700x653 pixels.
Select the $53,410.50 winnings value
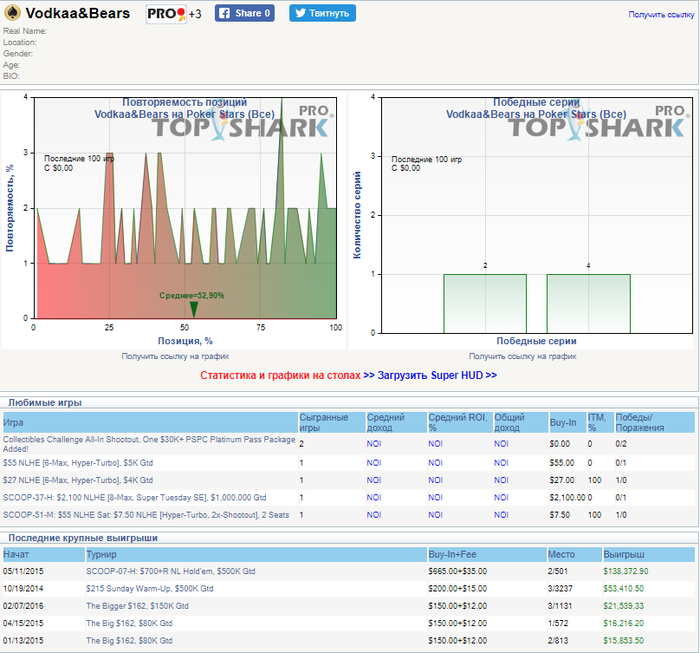623,589
